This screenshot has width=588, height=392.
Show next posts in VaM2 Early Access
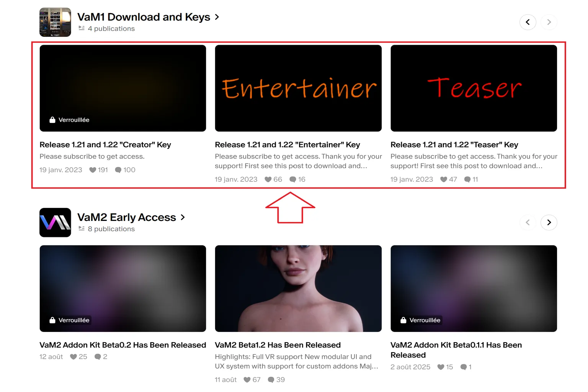[549, 222]
